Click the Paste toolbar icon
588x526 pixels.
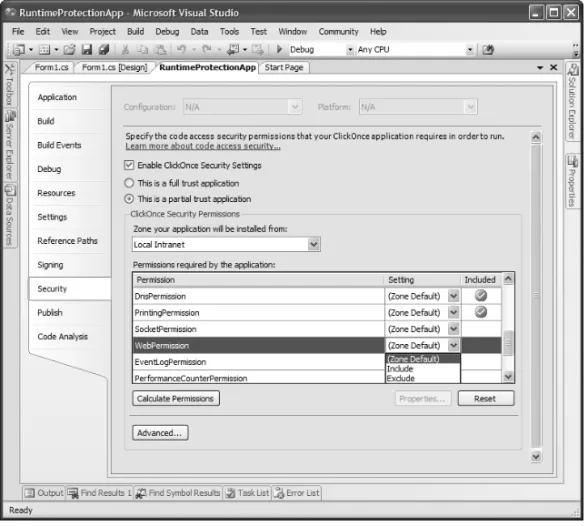coord(160,49)
